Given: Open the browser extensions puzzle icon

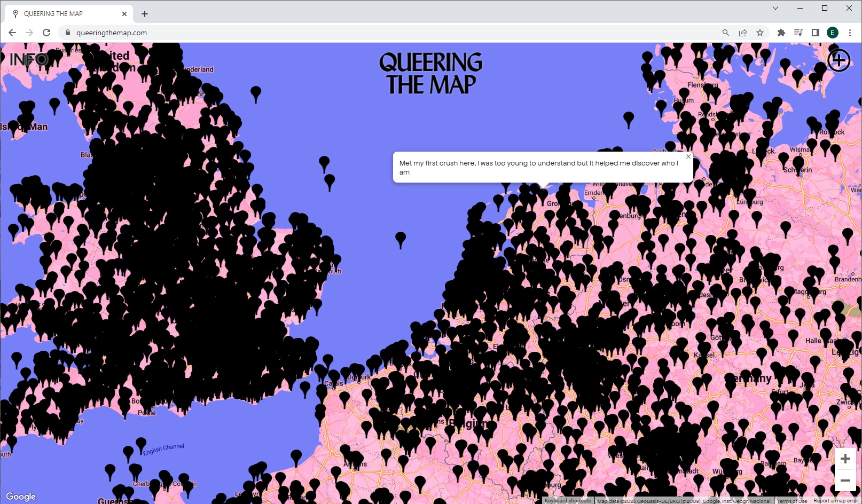Looking at the screenshot, I should point(781,33).
